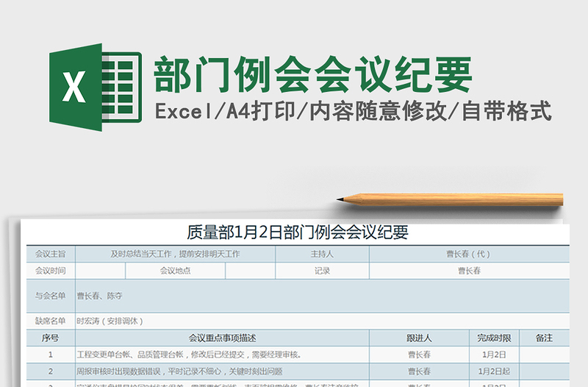Select the 会议重点事项描述 column header
Screen dimensions: 588x387
(x=222, y=338)
